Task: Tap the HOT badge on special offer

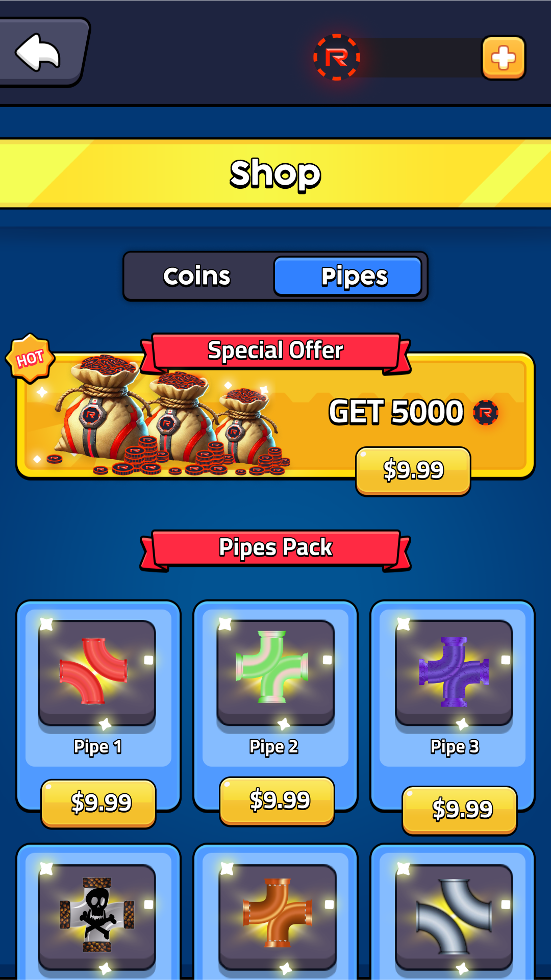Action: click(x=30, y=358)
